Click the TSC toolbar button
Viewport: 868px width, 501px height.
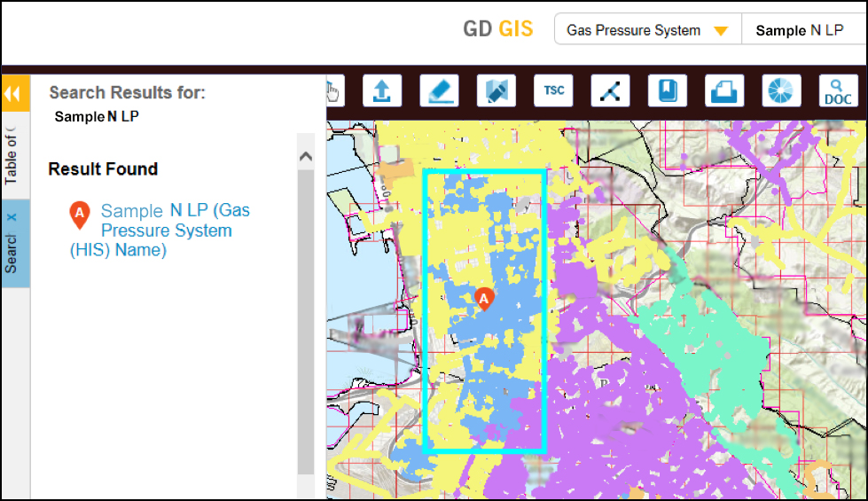[x=553, y=90]
